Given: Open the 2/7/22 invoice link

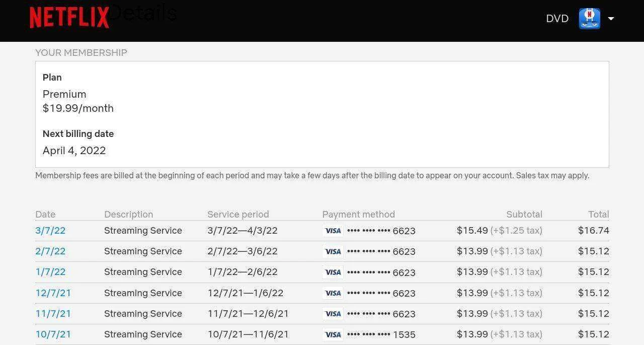Looking at the screenshot, I should tap(50, 251).
